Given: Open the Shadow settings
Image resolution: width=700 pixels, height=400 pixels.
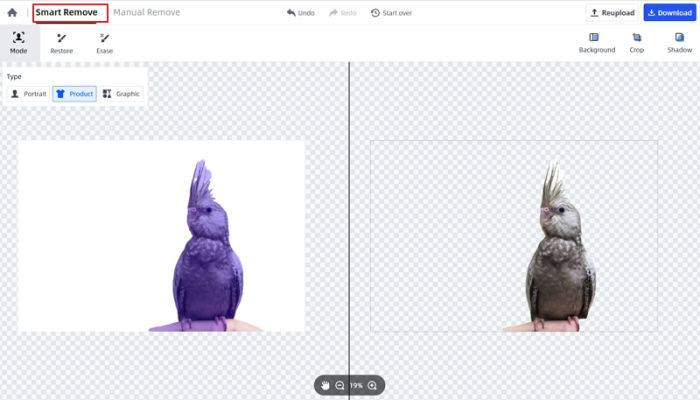Looking at the screenshot, I should click(679, 43).
